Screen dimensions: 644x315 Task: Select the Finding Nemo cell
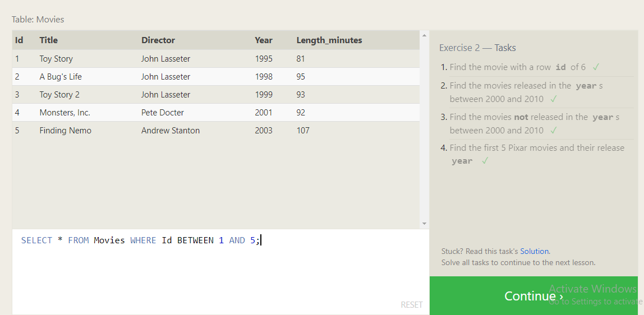tap(65, 131)
